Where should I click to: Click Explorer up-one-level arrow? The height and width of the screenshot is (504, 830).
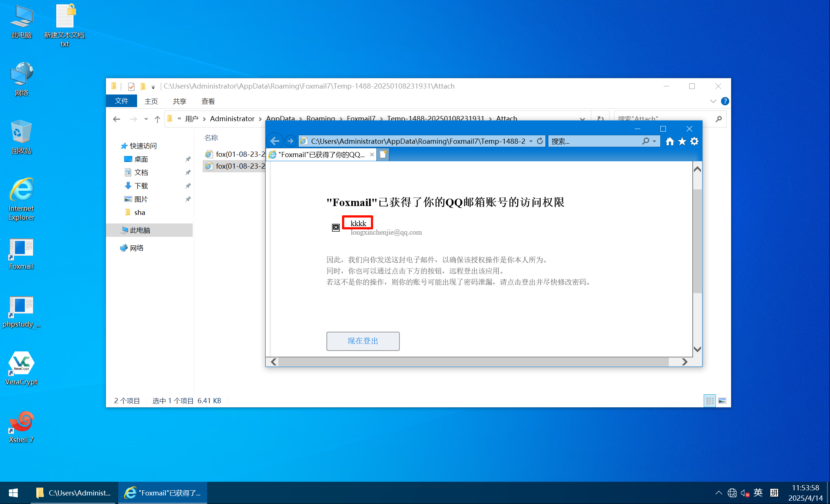tap(157, 119)
